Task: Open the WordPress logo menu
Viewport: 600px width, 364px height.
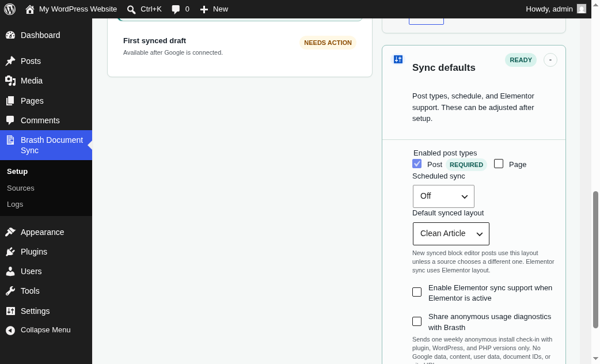Action: point(10,9)
